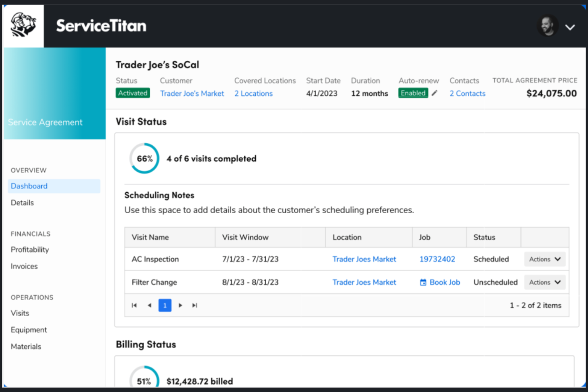The image size is (588, 392).
Task: Open Trader Joe's Market customer link
Action: (x=192, y=93)
